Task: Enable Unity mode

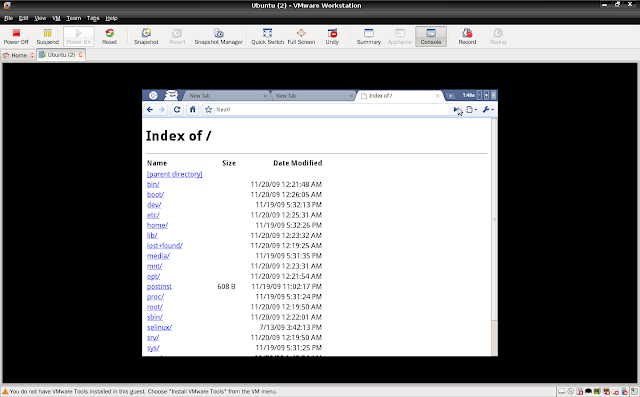Action: [332, 36]
